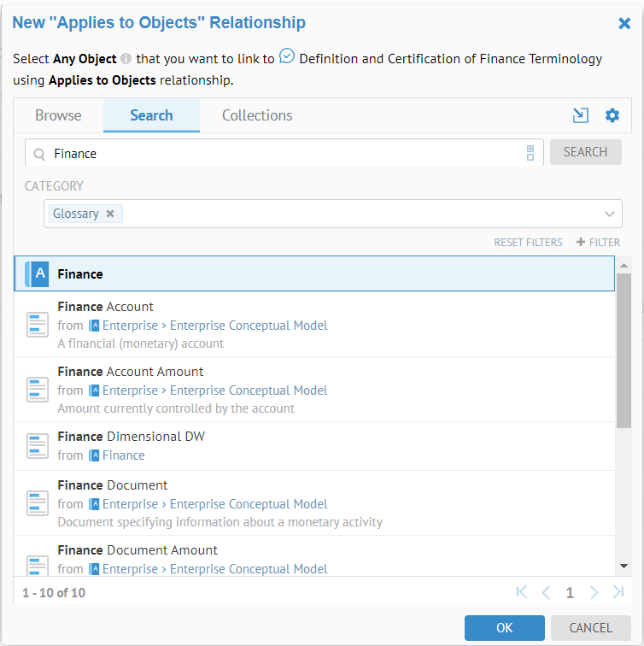Image resolution: width=644 pixels, height=646 pixels.
Task: Click Reset Filters link
Action: point(528,243)
